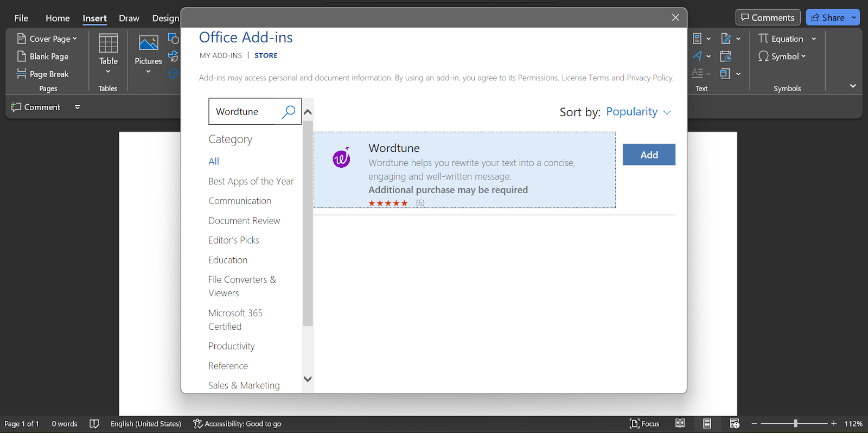Open the Design ribbon tab
The width and height of the screenshot is (868, 433).
click(165, 18)
